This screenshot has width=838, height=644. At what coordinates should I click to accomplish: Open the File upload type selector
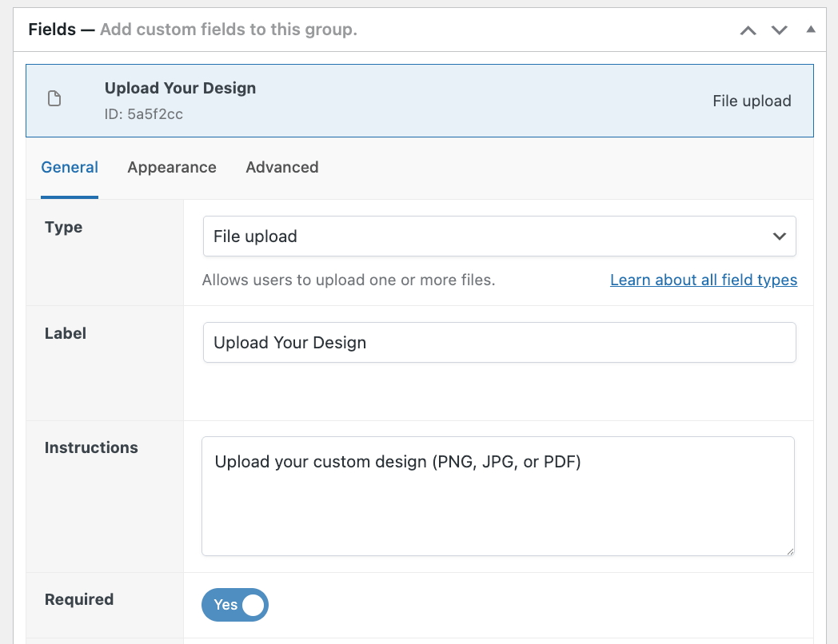point(500,236)
